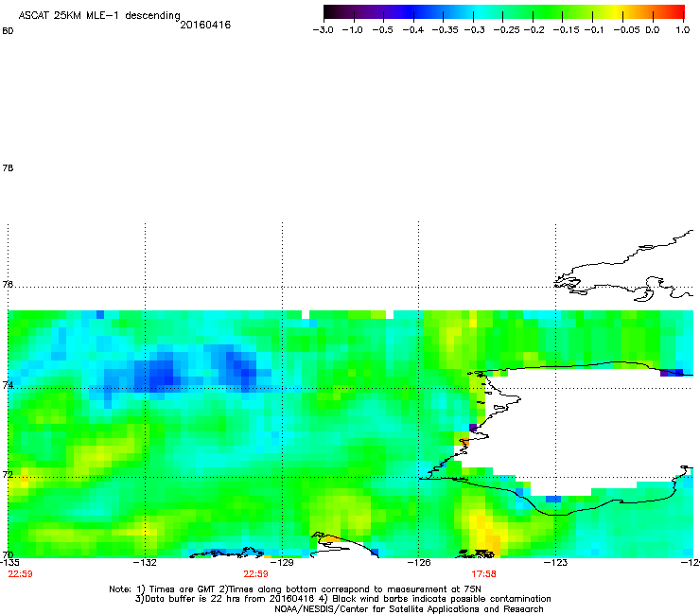
Task: Select the -0.5 color scale label
Action: [x=382, y=30]
